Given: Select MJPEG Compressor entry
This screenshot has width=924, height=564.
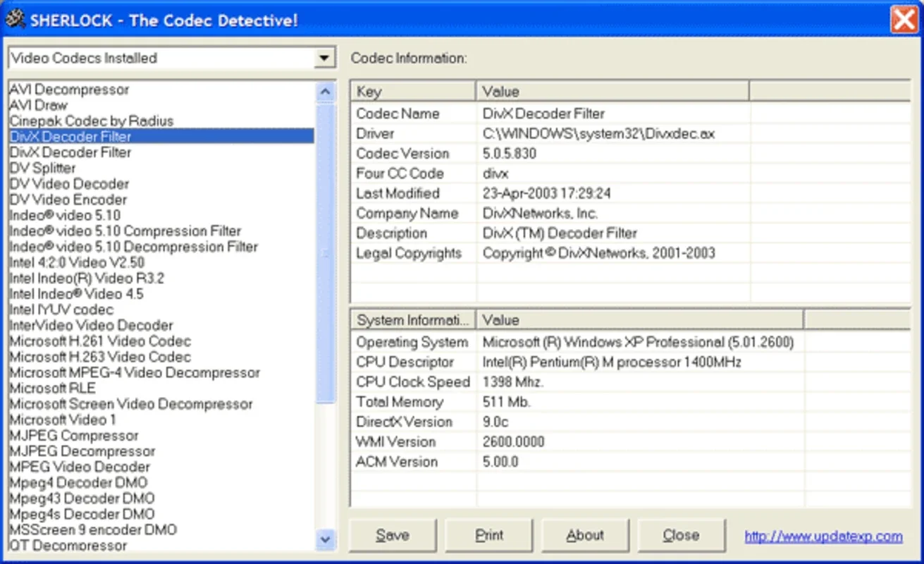Looking at the screenshot, I should (161, 435).
